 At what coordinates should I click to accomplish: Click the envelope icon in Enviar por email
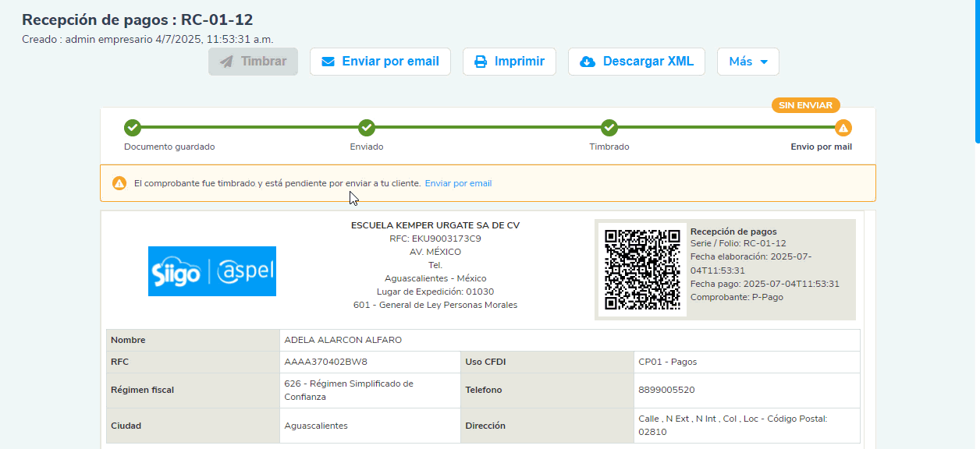click(328, 62)
